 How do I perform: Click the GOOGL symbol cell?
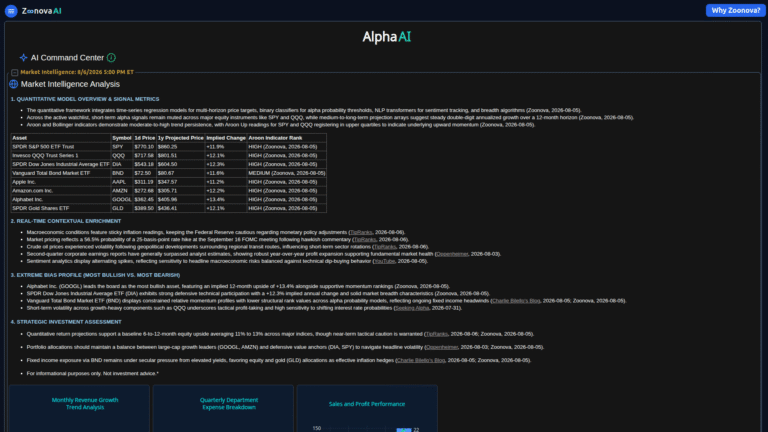(121, 200)
